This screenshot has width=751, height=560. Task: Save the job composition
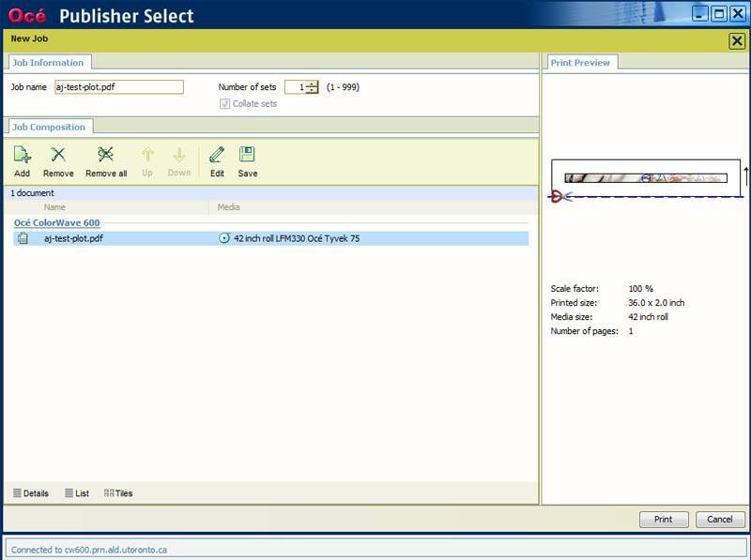(x=248, y=161)
